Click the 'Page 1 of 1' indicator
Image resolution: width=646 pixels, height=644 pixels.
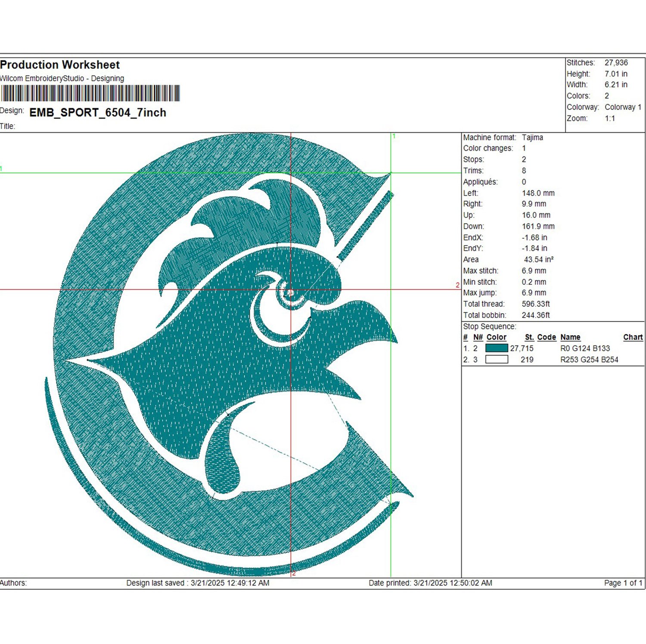[623, 583]
